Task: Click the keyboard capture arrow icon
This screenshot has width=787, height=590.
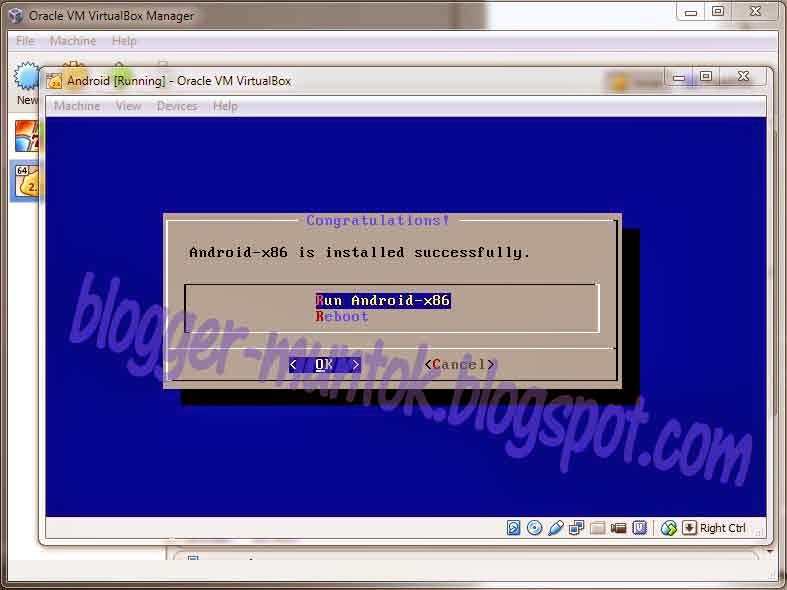Action: [x=689, y=528]
